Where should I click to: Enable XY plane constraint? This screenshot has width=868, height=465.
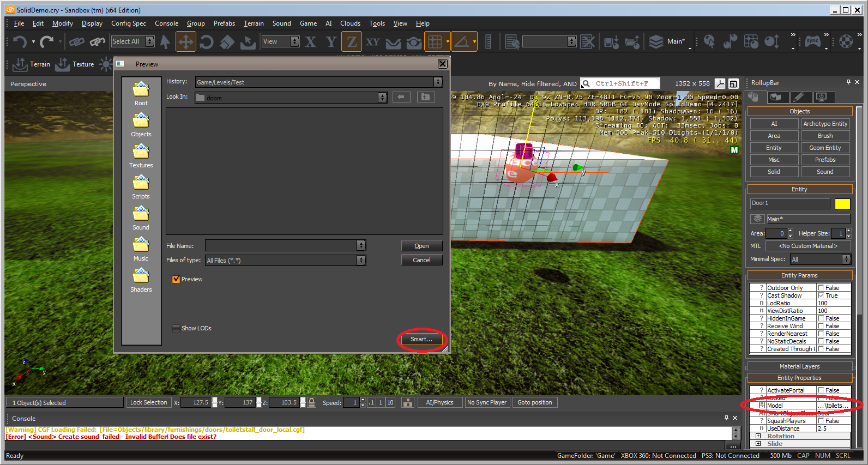click(372, 41)
